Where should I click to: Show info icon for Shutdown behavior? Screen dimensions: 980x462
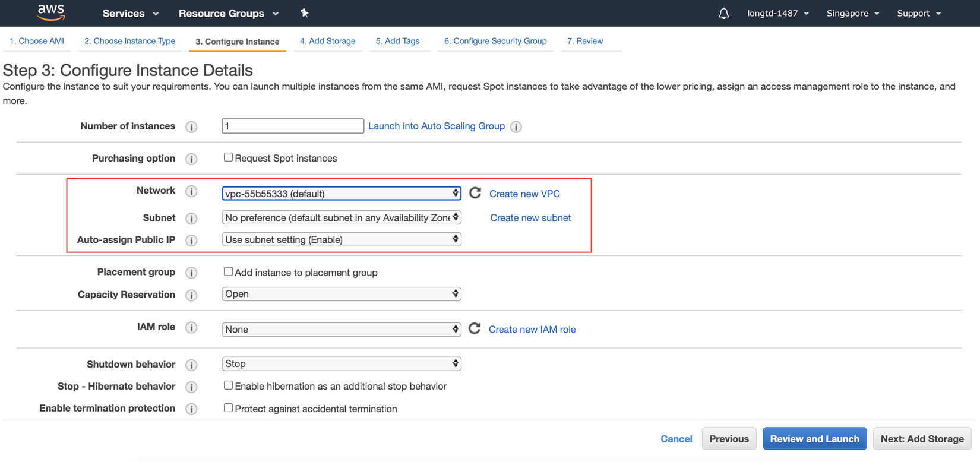pos(191,365)
